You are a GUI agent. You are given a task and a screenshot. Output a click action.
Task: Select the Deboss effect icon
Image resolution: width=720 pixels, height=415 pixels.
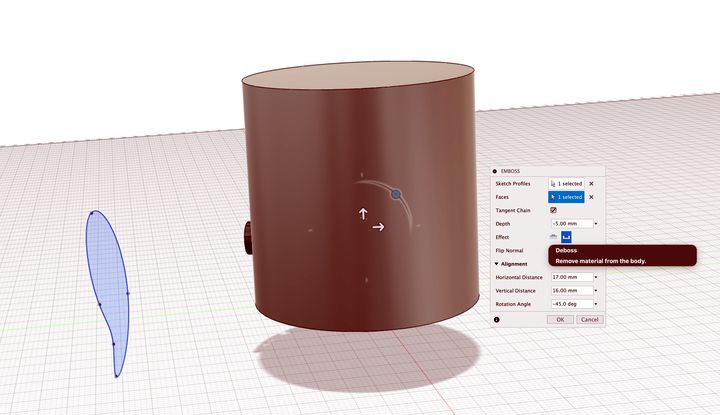pyautogui.click(x=566, y=236)
